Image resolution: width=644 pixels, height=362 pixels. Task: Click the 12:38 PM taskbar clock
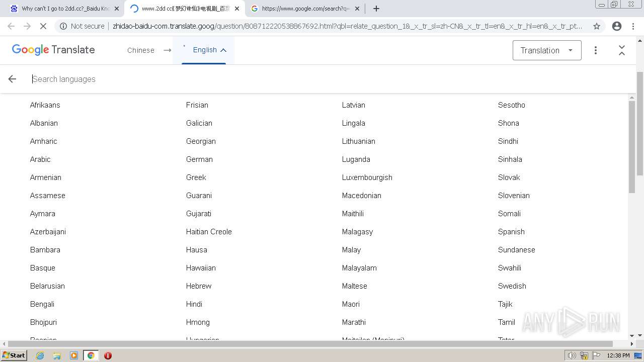[x=618, y=355]
